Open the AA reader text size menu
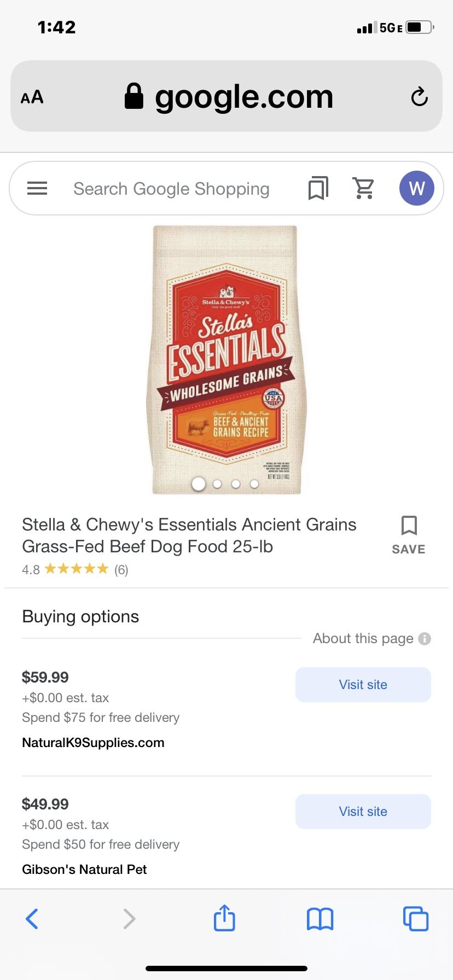This screenshot has height=980, width=453. (x=32, y=97)
